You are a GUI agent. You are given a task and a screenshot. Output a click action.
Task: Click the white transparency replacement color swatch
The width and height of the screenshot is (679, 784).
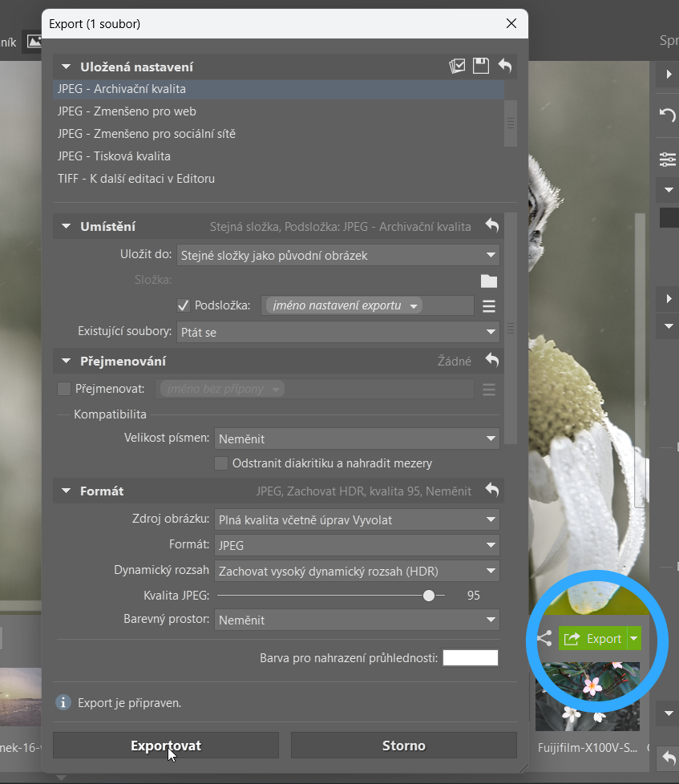tap(471, 658)
